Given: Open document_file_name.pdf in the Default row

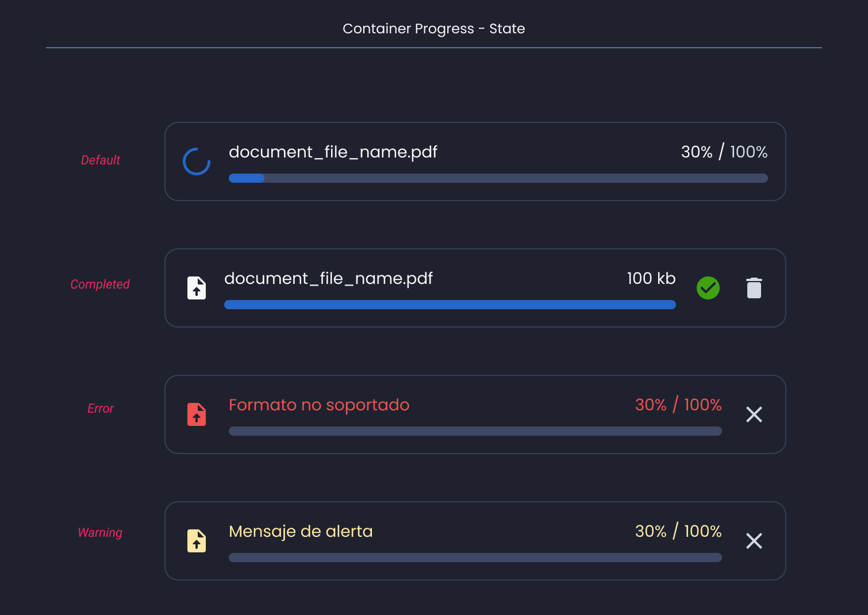Looking at the screenshot, I should click(x=333, y=152).
